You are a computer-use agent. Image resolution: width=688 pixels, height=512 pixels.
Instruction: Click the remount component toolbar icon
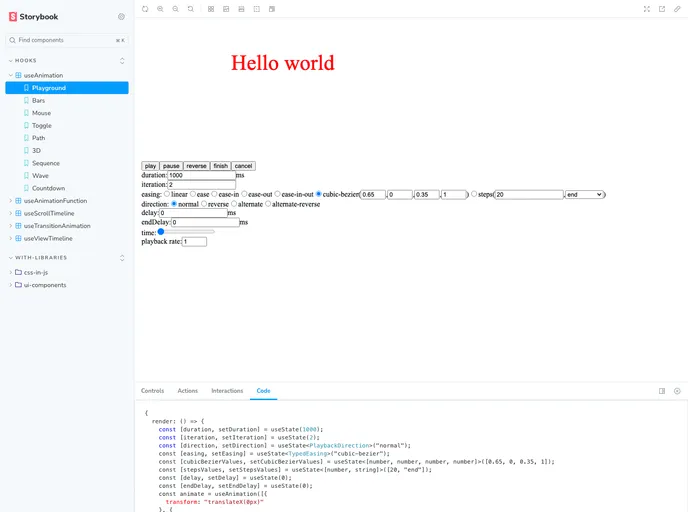(x=145, y=9)
